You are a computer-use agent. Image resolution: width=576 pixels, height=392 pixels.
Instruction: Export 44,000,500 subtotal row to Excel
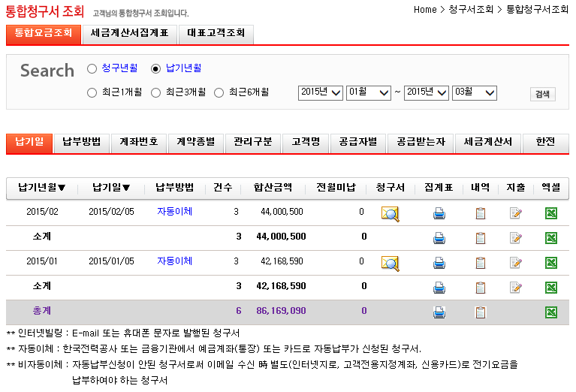point(551,238)
